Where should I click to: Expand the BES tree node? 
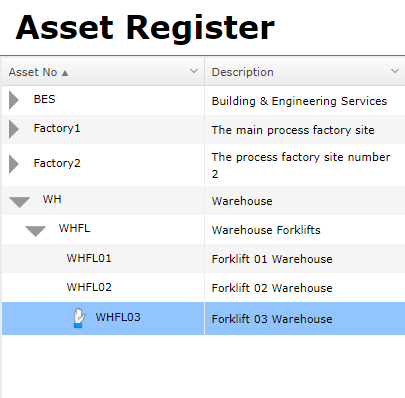14,100
